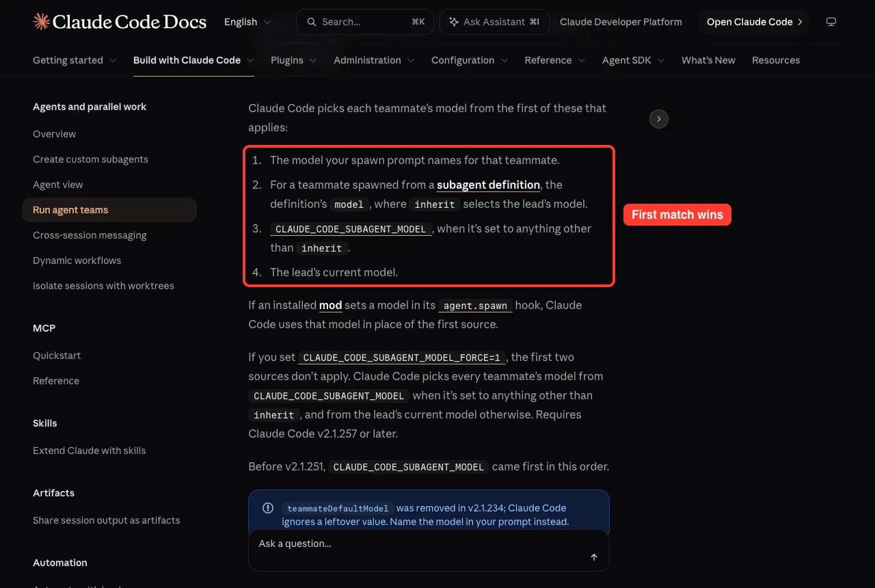Open Share session output as artifacts page
Image resolution: width=875 pixels, height=588 pixels.
click(107, 520)
